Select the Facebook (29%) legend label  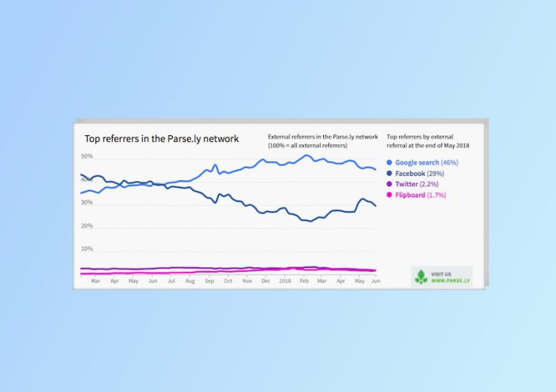pos(420,173)
